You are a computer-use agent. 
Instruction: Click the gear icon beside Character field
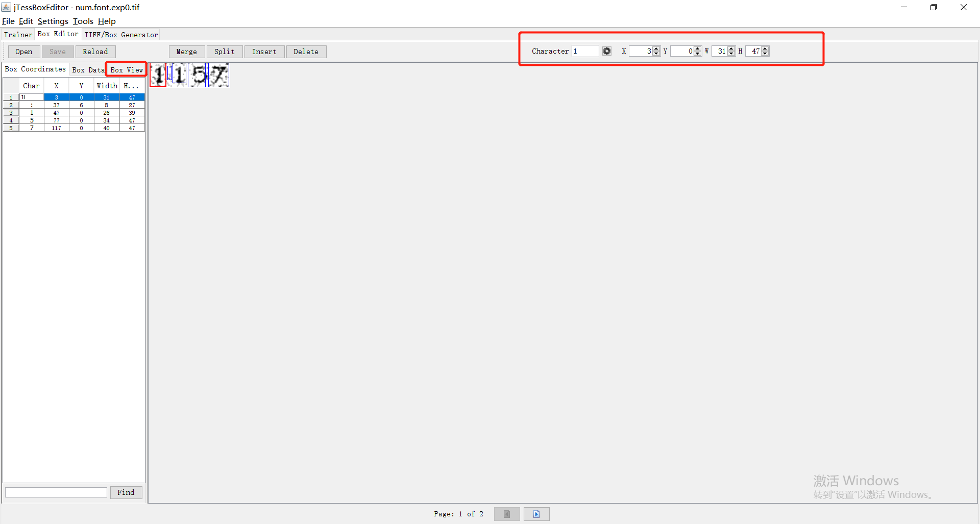click(x=606, y=51)
